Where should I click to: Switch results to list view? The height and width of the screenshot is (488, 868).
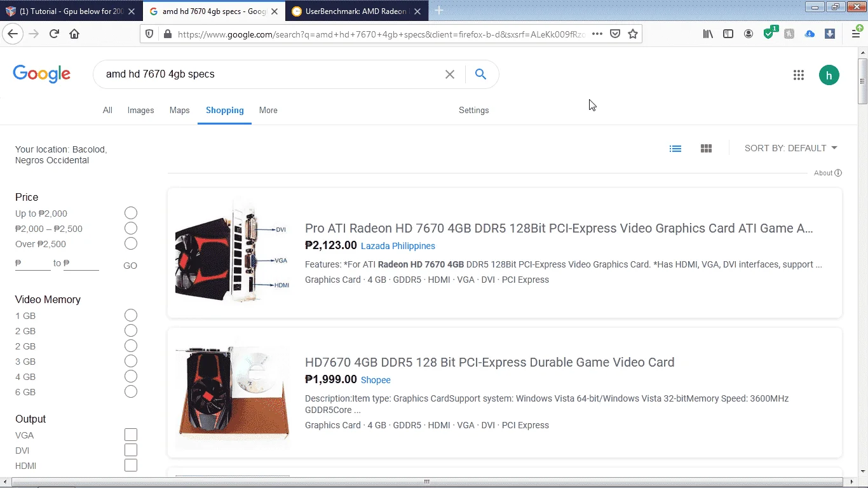point(675,149)
